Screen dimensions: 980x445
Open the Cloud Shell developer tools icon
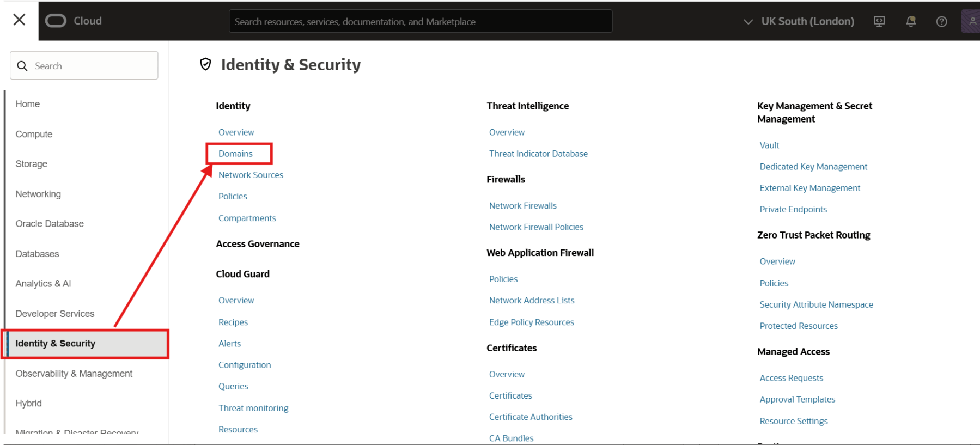click(x=879, y=21)
